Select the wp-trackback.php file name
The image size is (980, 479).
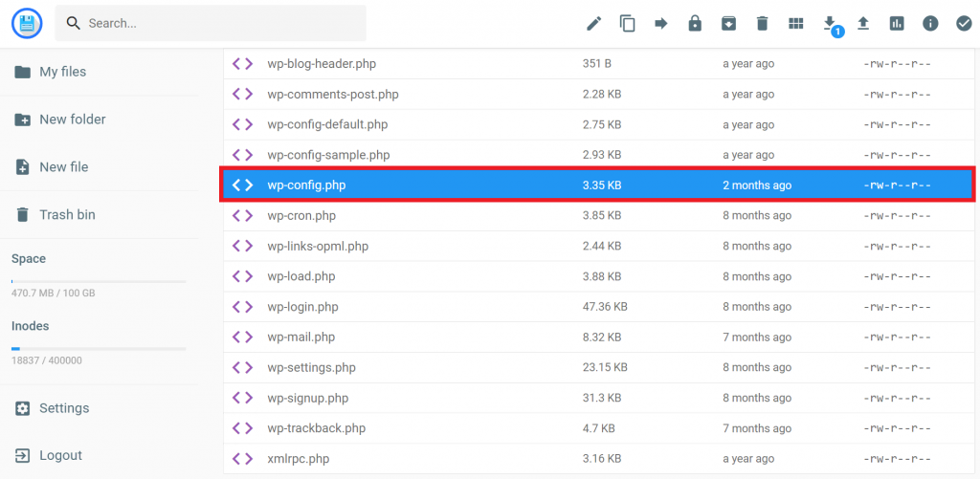click(x=316, y=428)
